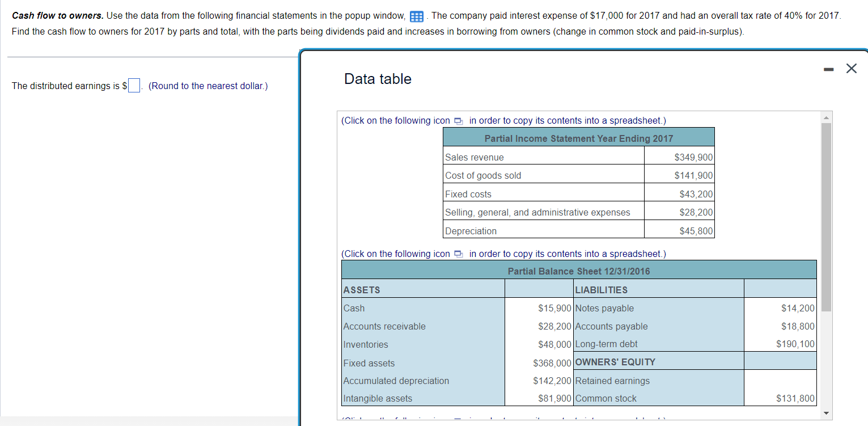Image resolution: width=868 pixels, height=426 pixels.
Task: Click the scrollbar down arrow in Data table
Action: pos(826,412)
